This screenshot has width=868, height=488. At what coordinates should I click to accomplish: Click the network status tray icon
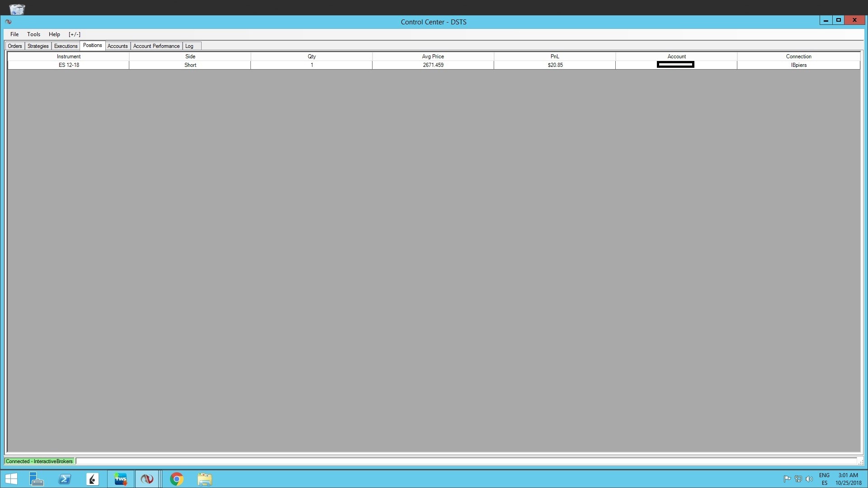[798, 479]
